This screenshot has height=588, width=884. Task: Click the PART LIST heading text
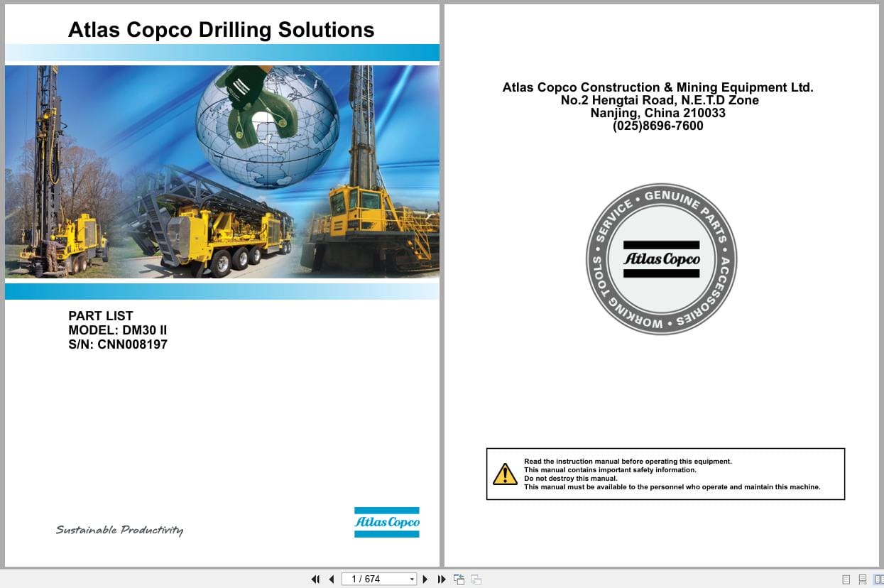pos(101,316)
